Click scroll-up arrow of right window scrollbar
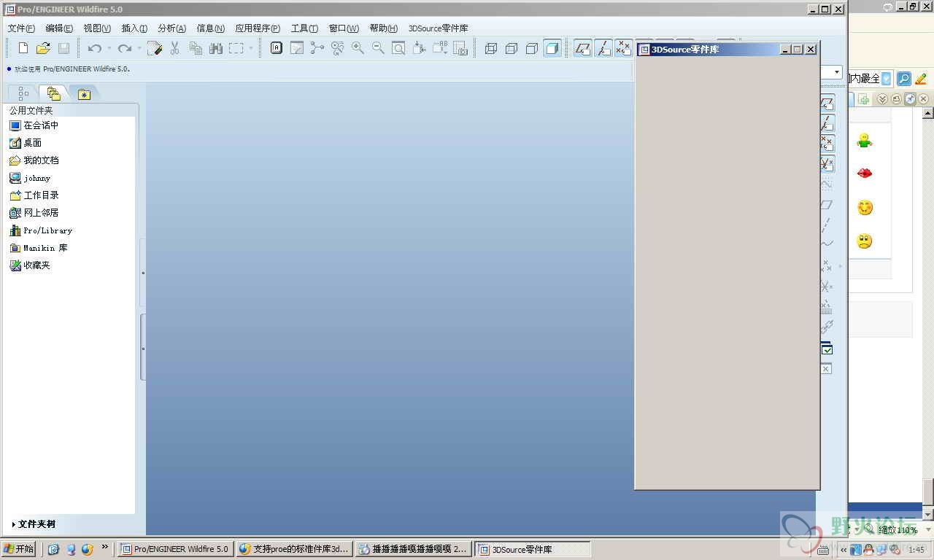 point(928,113)
